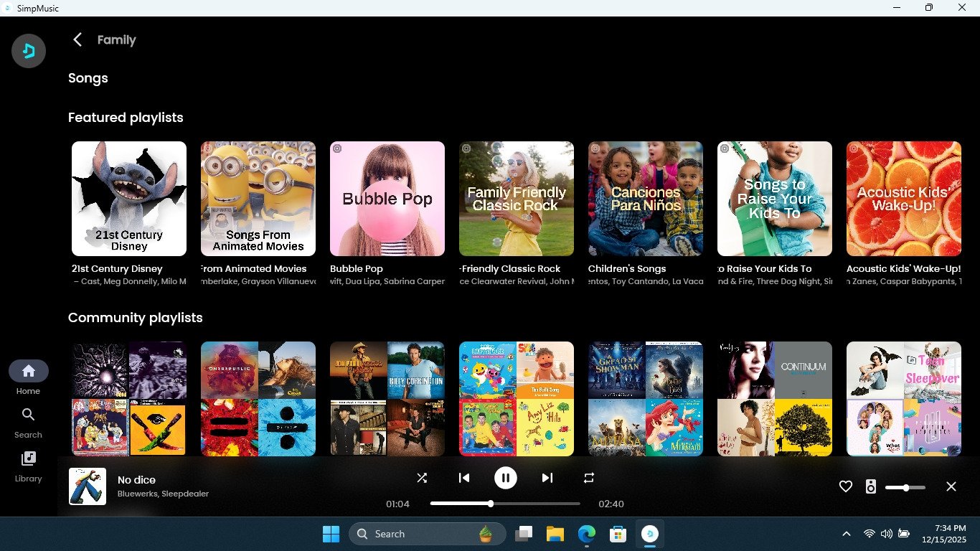The width and height of the screenshot is (980, 551).
Task: Toggle repeat mode
Action: click(x=589, y=478)
